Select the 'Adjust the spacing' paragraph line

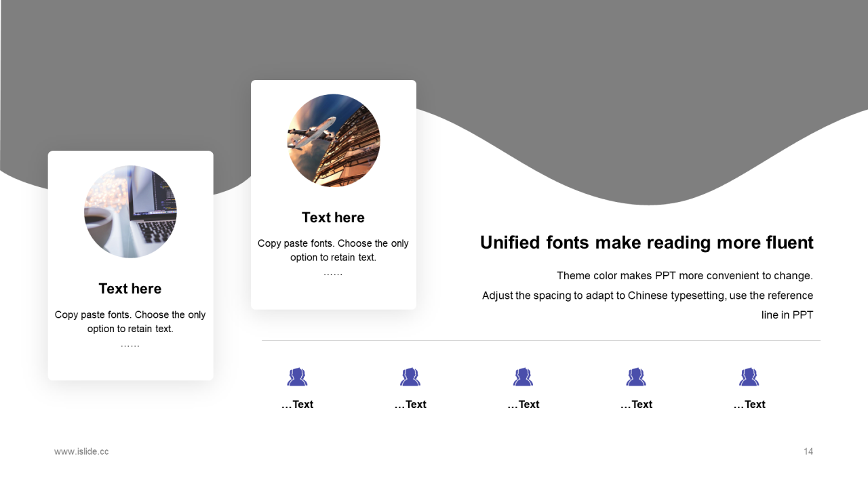pos(647,296)
